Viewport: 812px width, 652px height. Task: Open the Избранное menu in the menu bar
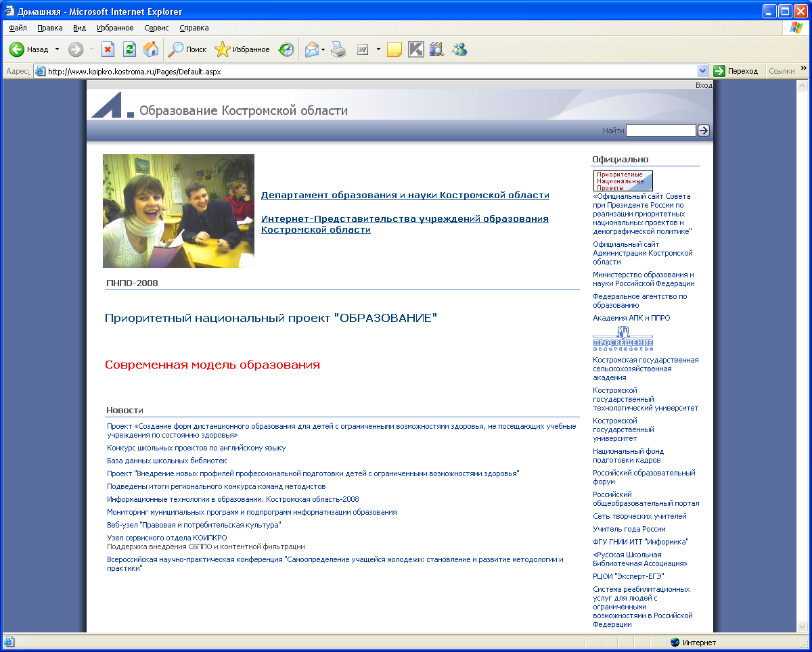tap(115, 28)
